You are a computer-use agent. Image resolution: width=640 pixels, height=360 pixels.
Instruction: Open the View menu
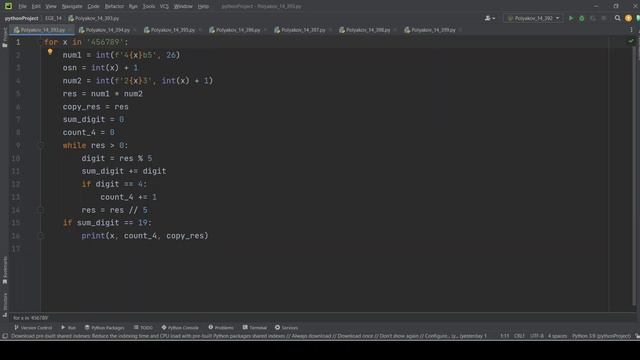tap(51, 7)
